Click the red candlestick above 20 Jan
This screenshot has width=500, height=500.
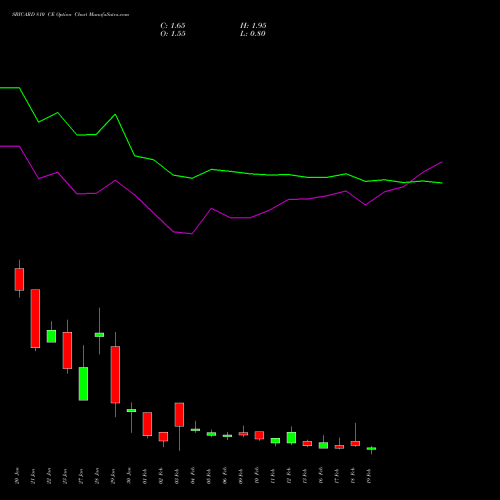click(x=19, y=279)
